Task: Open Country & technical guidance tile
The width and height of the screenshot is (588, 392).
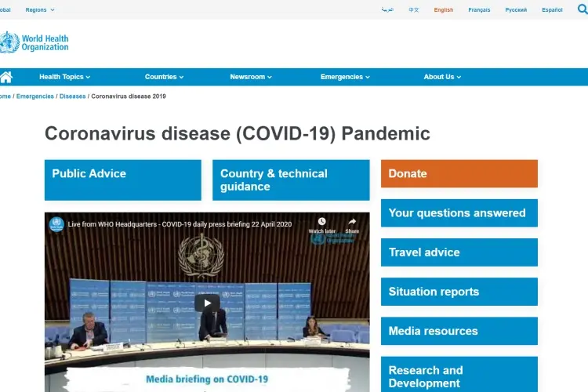Action: (x=291, y=180)
